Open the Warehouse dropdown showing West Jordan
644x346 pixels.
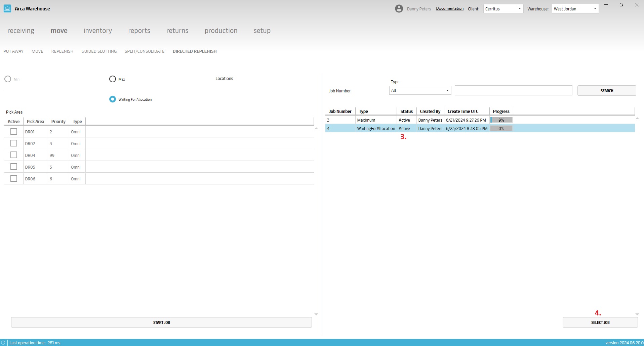[x=575, y=9]
